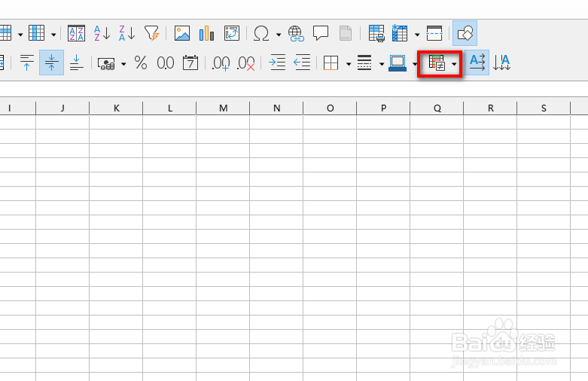Expand the borders dropdown arrow

coord(349,64)
